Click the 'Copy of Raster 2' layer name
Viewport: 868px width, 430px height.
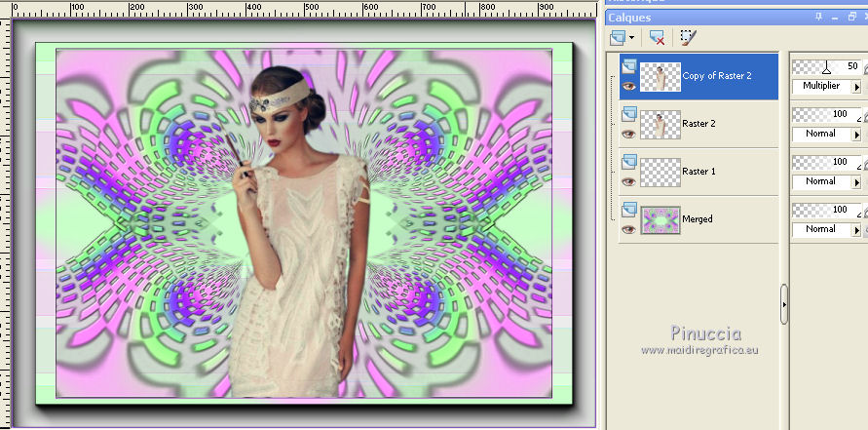coord(717,76)
